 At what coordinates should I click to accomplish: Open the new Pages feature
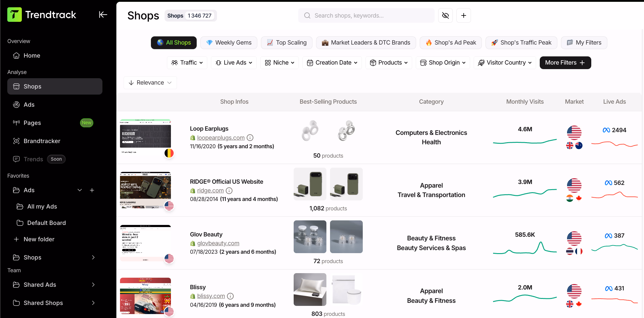(32, 123)
